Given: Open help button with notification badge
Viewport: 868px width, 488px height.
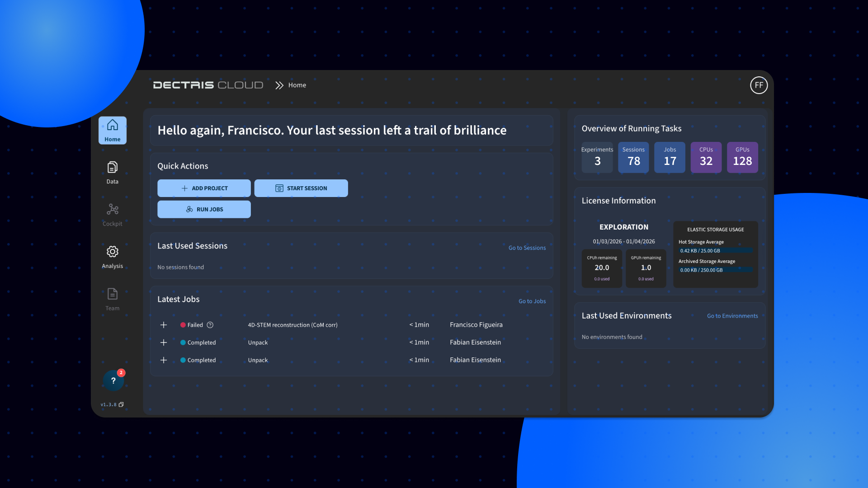Looking at the screenshot, I should coord(113,380).
